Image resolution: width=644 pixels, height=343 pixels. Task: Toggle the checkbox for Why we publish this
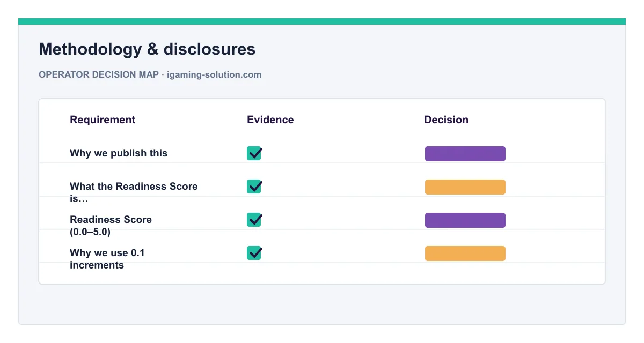click(254, 153)
